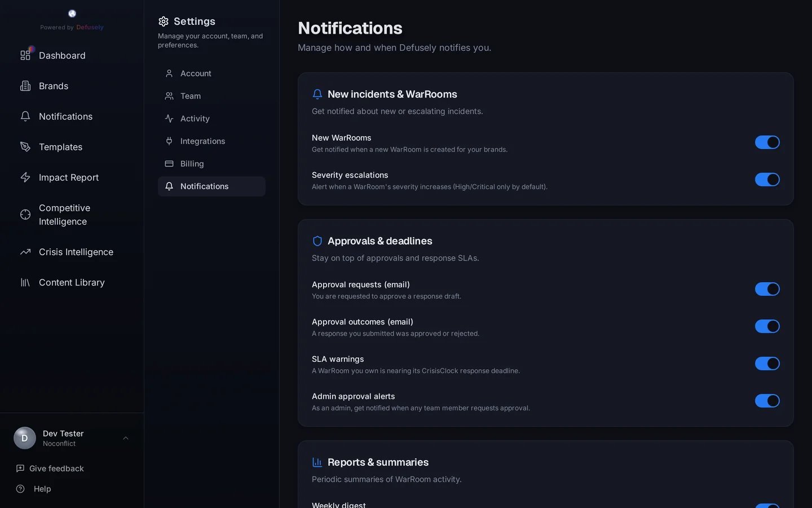Select the Impact Report lightning icon
The width and height of the screenshot is (812, 508).
pyautogui.click(x=25, y=177)
